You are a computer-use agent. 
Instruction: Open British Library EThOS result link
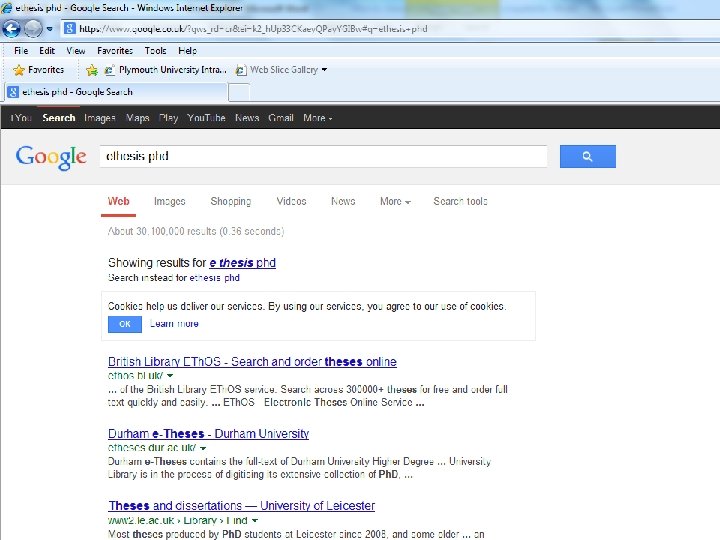252,362
